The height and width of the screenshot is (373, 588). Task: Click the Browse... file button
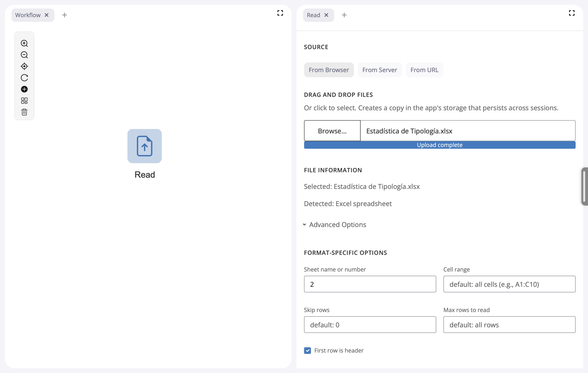pyautogui.click(x=332, y=131)
